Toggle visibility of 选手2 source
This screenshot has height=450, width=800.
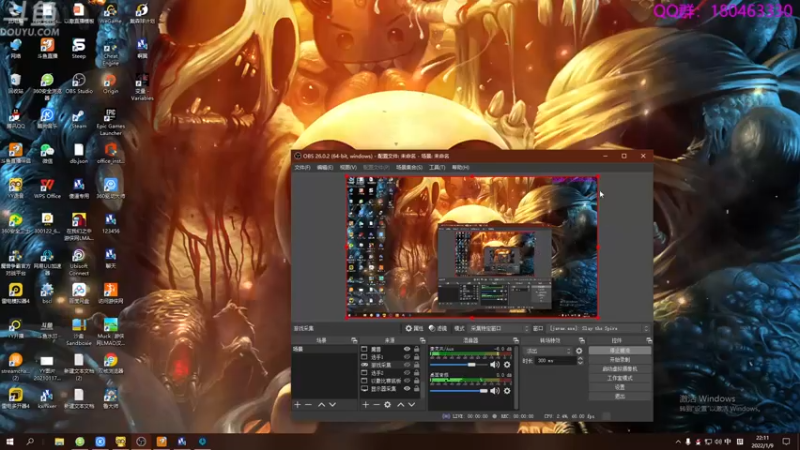coord(407,373)
